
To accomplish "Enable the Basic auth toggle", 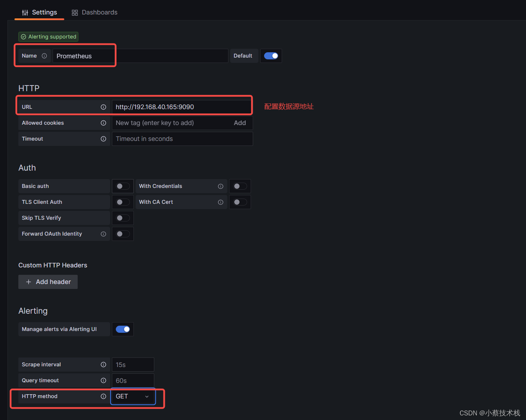I will tap(123, 186).
